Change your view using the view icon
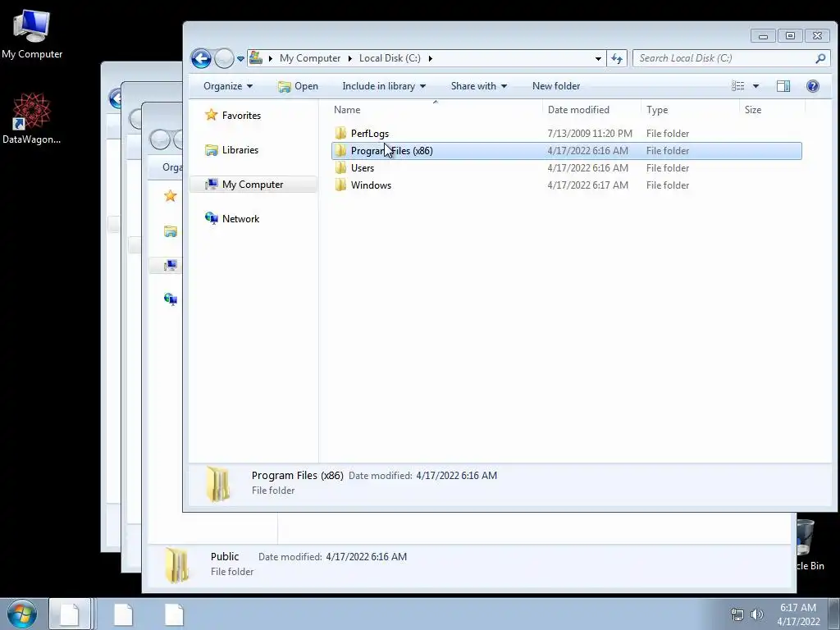Screen dimensions: 840x630 click(737, 85)
